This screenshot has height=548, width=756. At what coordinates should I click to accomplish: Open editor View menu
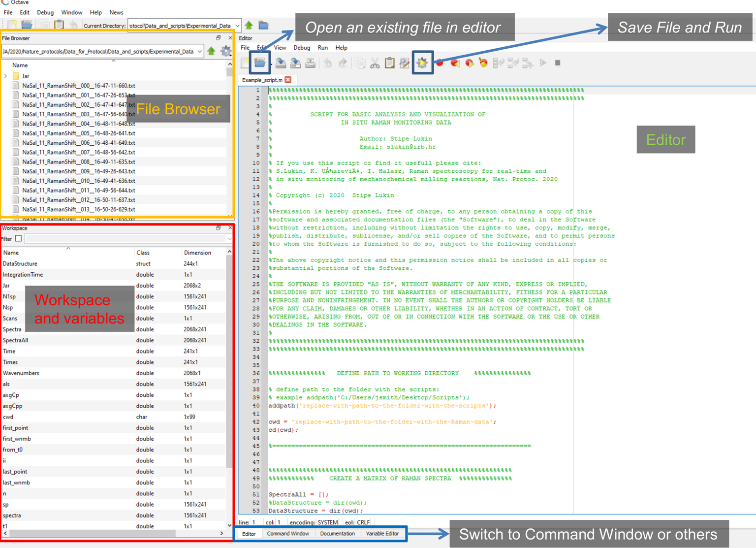280,48
